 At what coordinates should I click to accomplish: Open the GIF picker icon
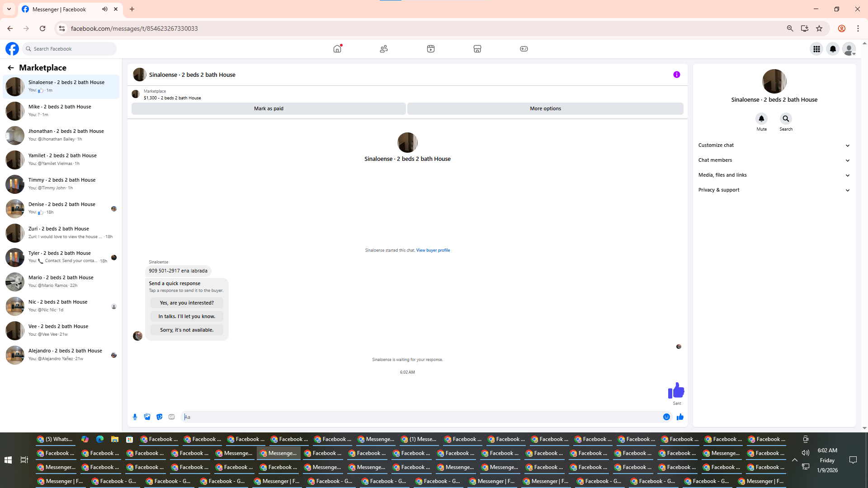pyautogui.click(x=171, y=417)
